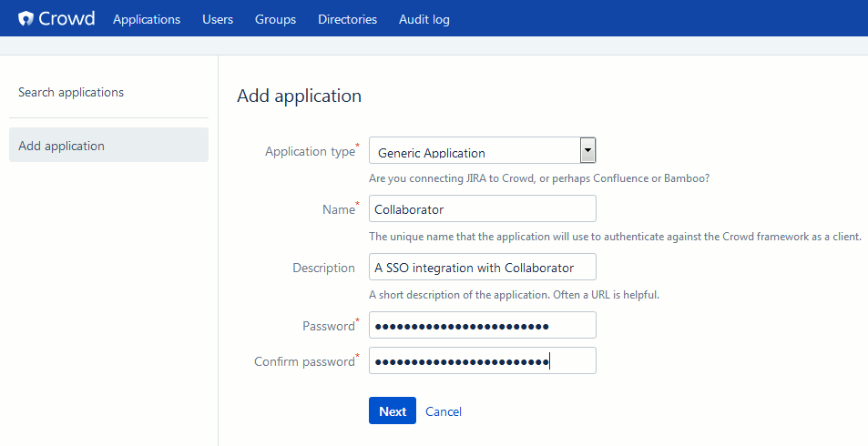Click the Confirm password field label

coord(304,361)
